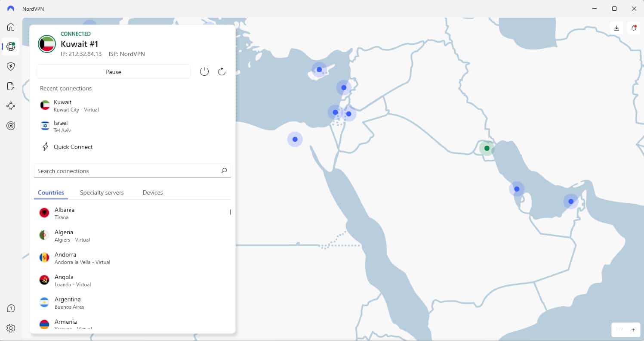
Task: Select Angola Luanda - Virtual entry
Action: tap(132, 280)
